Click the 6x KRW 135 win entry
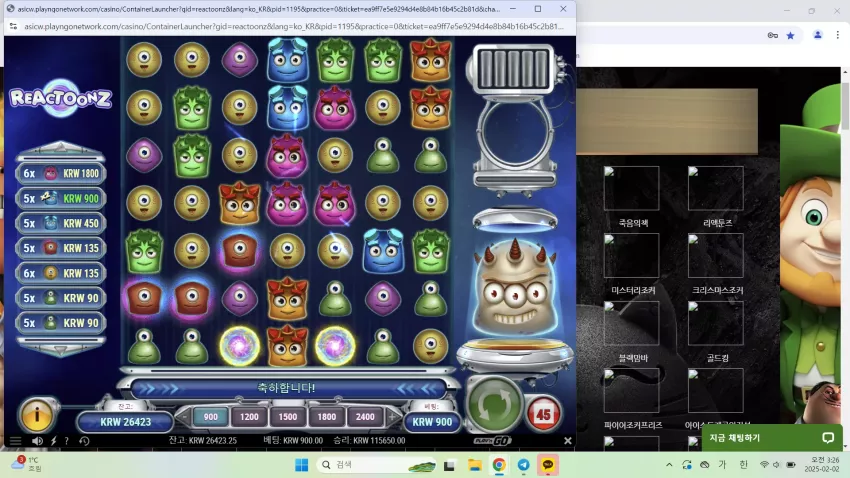This screenshot has height=478, width=850. point(61,273)
